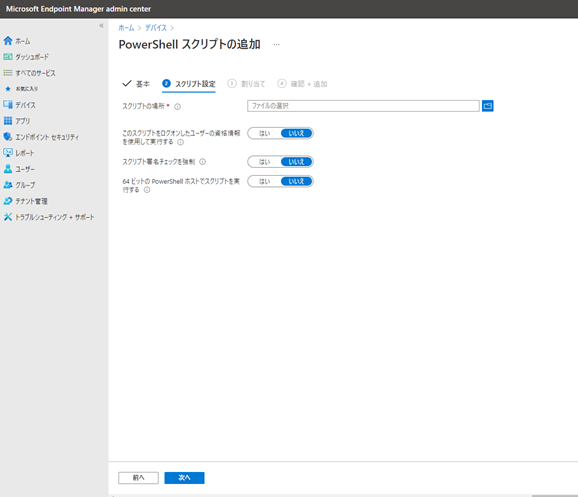The image size is (578, 497).
Task: Open the デバイス devices icon in sidebar
Action: click(8, 105)
